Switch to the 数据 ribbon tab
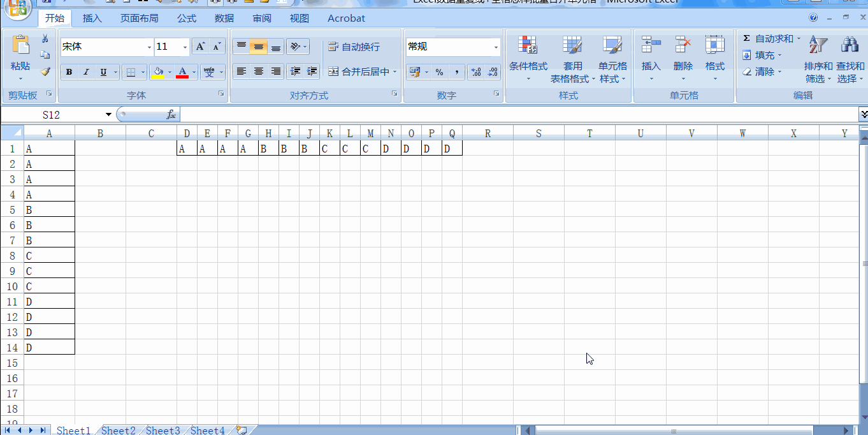This screenshot has height=435, width=868. 224,18
